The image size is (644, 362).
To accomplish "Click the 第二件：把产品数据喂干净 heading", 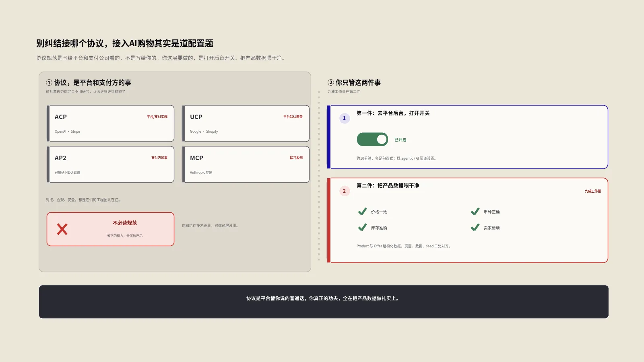I will point(388,185).
